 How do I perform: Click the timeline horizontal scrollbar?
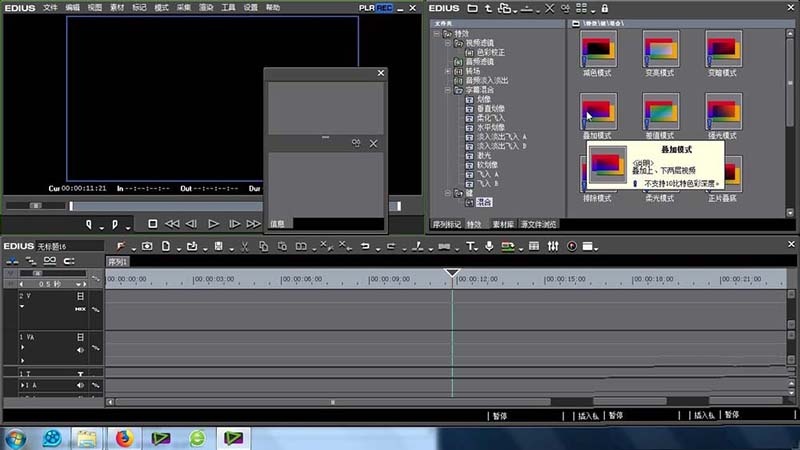pyautogui.click(x=333, y=402)
